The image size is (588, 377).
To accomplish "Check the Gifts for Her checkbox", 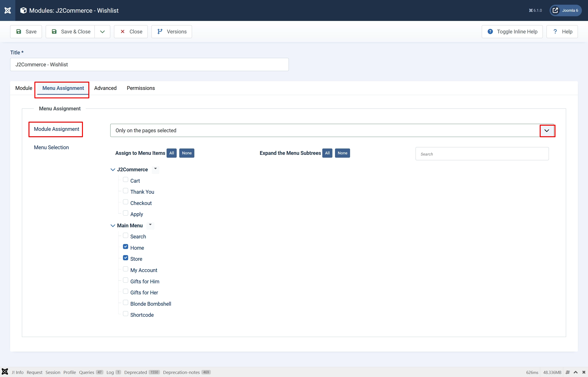I will pos(125,291).
